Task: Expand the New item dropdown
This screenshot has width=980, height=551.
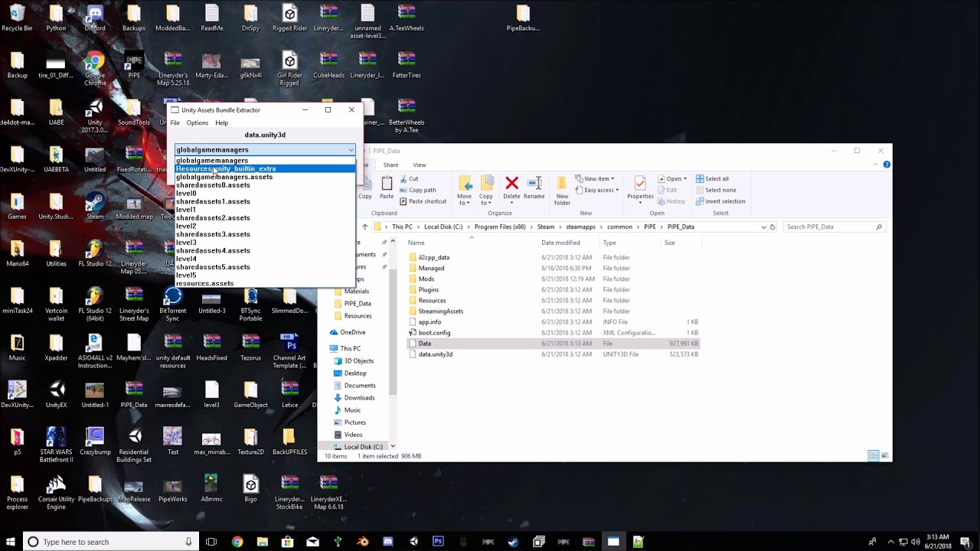Action: (x=595, y=179)
